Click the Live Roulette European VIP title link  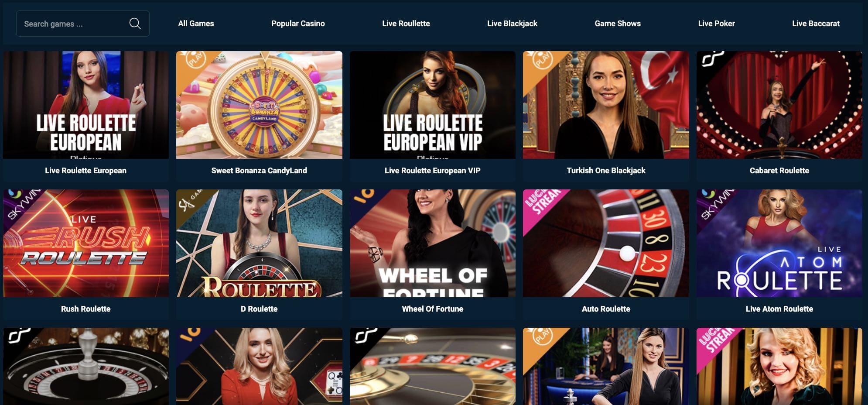pyautogui.click(x=432, y=171)
